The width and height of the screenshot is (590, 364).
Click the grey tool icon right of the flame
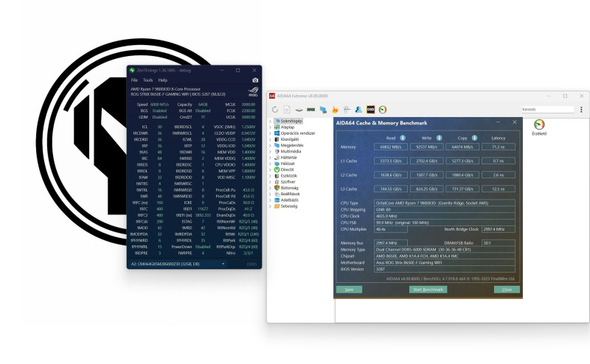pyautogui.click(x=347, y=110)
